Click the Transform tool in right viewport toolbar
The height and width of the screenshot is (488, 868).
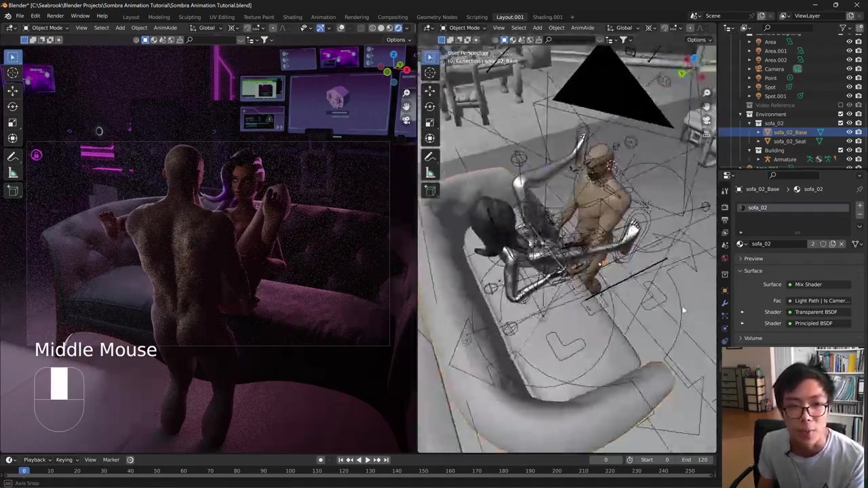tap(430, 138)
